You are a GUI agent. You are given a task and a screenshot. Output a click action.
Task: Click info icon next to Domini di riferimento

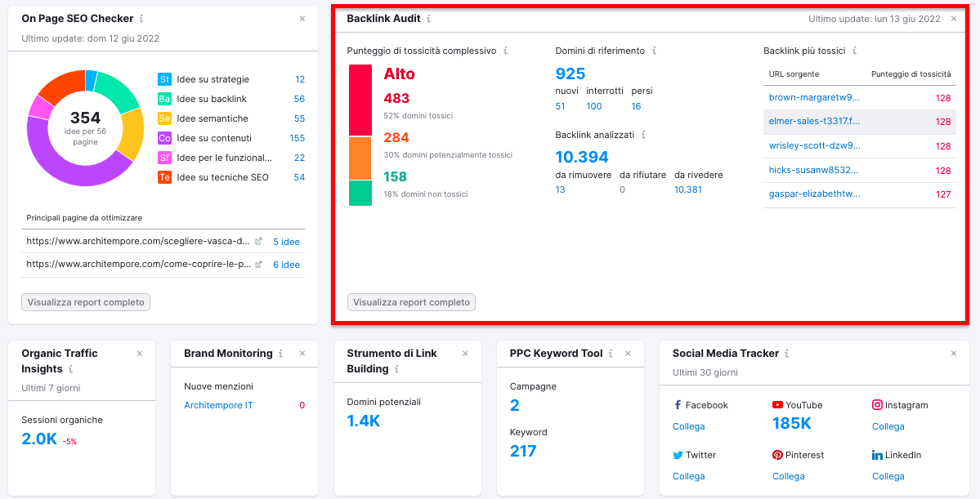point(654,51)
